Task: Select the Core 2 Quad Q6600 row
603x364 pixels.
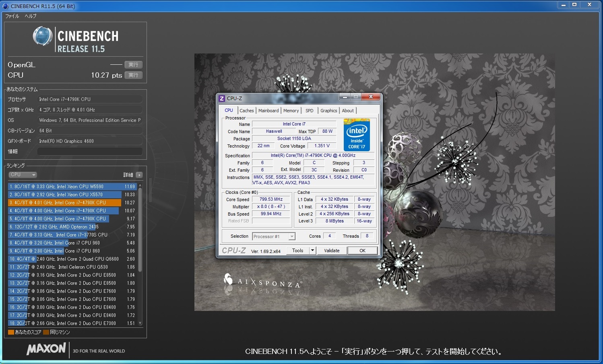Action: point(72,259)
